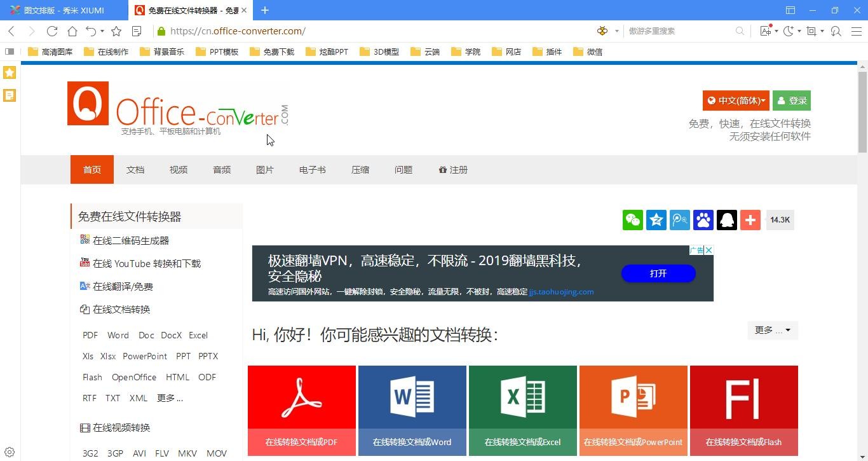Open the search engine selector arrow

click(x=616, y=31)
